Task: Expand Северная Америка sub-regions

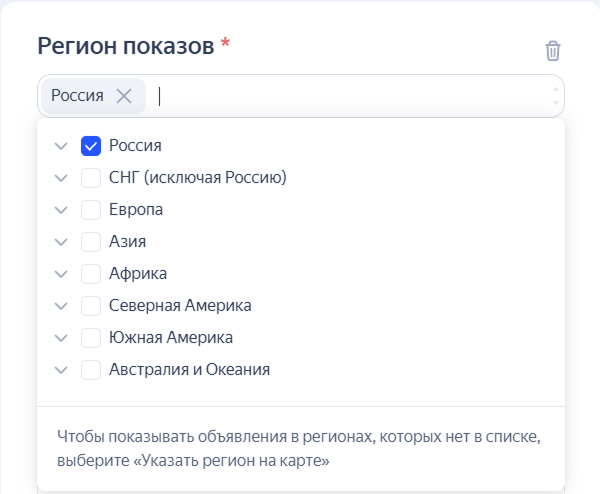Action: pyautogui.click(x=61, y=306)
